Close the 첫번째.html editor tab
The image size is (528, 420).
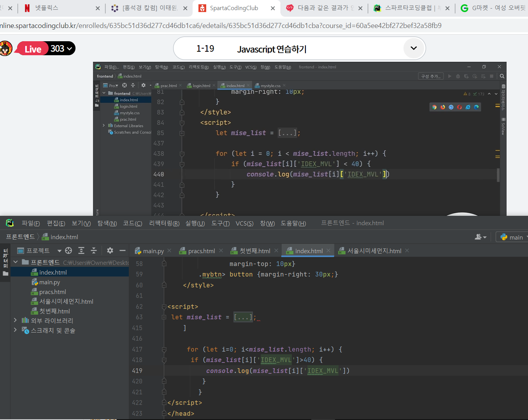click(276, 251)
